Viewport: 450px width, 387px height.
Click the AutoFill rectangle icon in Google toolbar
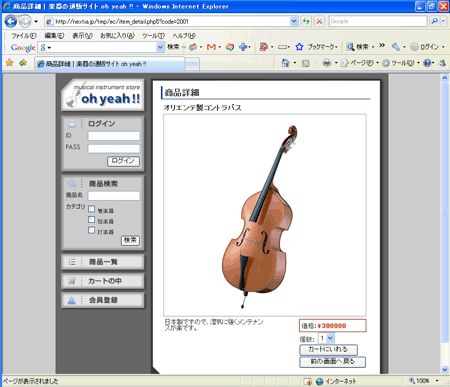[282, 47]
